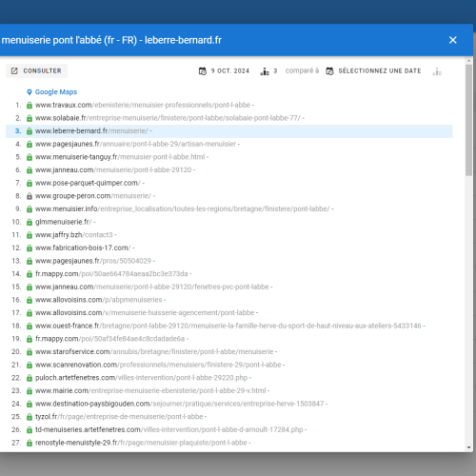
Task: Open the www.travaux.com result link
Action: tap(143, 105)
